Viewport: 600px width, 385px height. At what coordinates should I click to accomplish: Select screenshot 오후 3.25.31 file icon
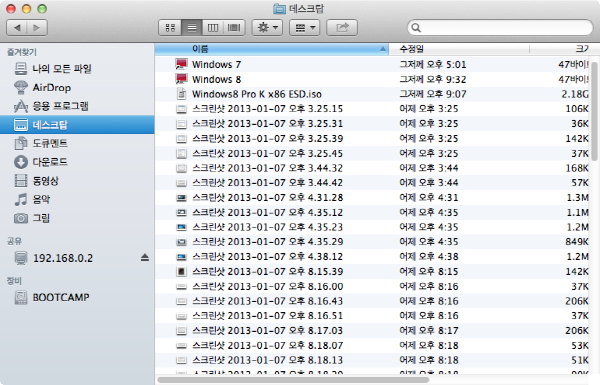[x=181, y=124]
